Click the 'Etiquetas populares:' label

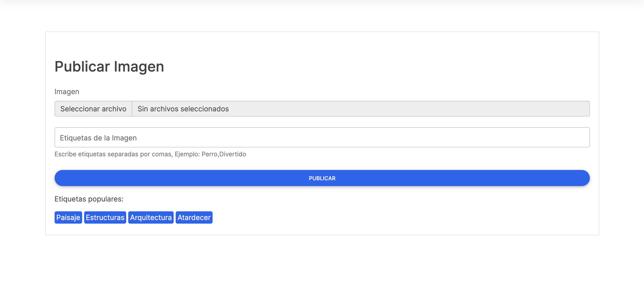pos(89,199)
